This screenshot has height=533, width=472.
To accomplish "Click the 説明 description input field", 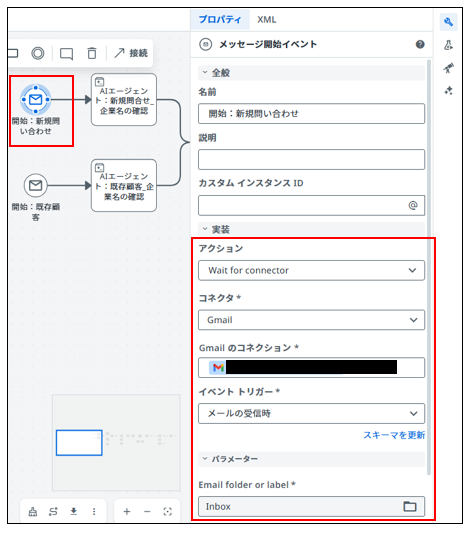I will tap(311, 159).
